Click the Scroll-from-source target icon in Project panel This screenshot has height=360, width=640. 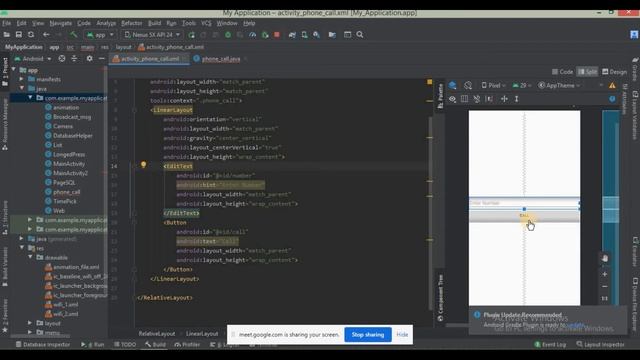click(x=62, y=59)
